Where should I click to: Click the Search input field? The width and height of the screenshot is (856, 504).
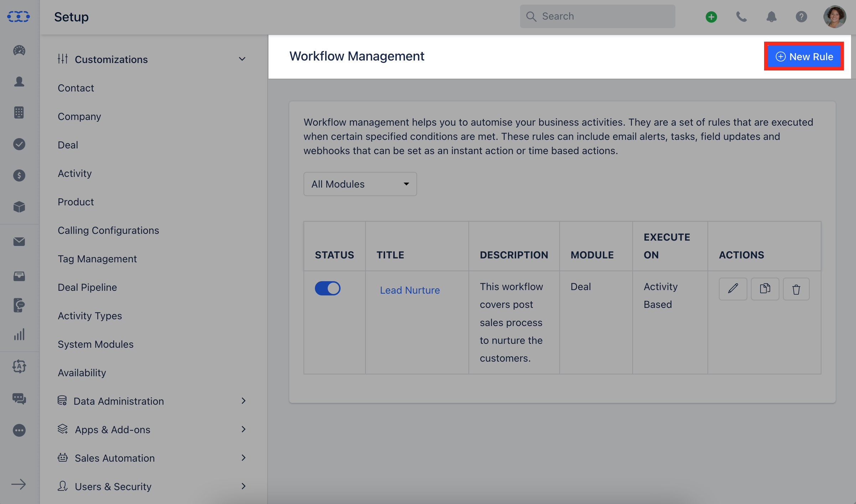click(597, 16)
